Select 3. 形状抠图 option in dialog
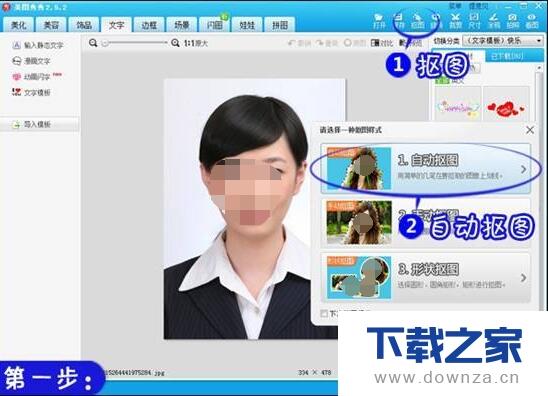Screen dimensions: 548x396 [x=426, y=277]
